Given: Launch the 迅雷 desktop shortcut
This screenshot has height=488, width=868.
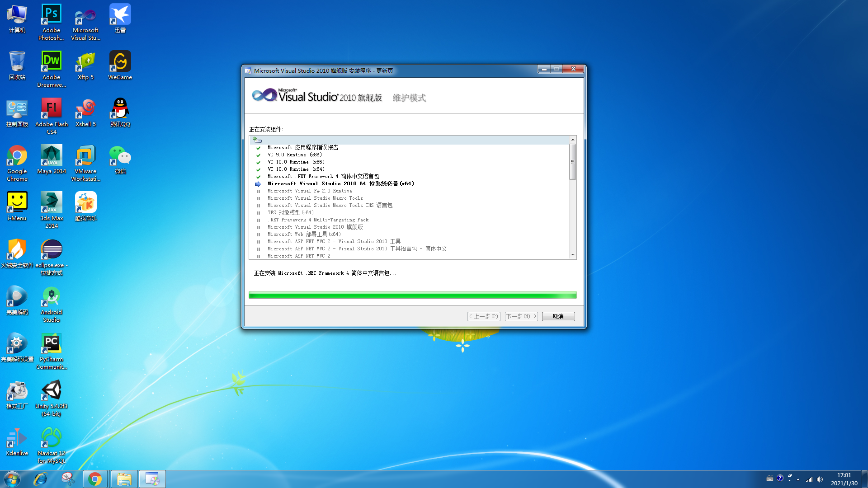Looking at the screenshot, I should 120,19.
